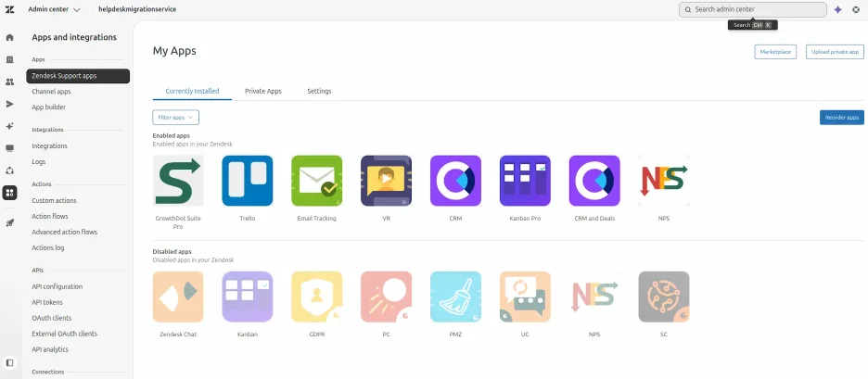Select Apps and integrations grid icon
Image resolution: width=868 pixels, height=379 pixels.
coord(9,193)
